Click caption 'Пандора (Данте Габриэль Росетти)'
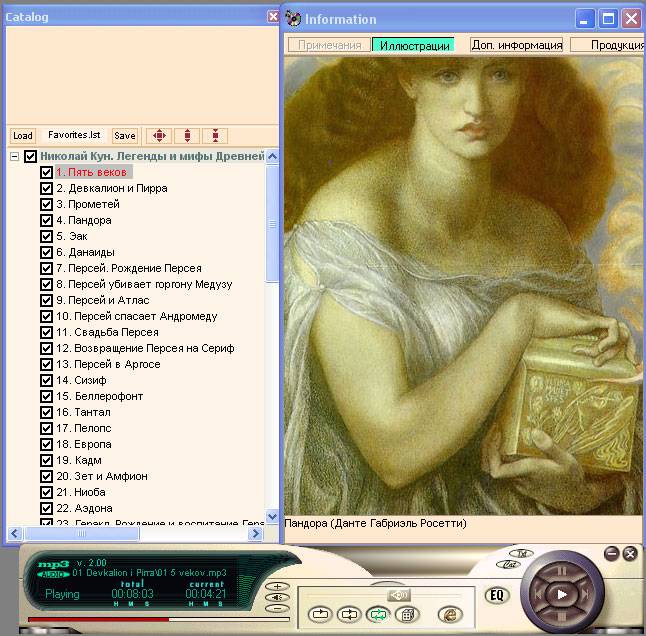Viewport: 646px width, 636px height. coord(375,524)
